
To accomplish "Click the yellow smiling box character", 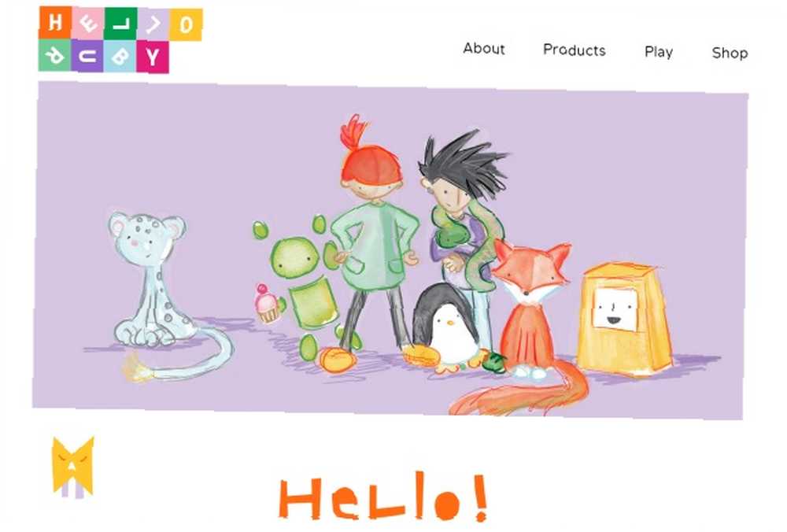I will coord(624,319).
